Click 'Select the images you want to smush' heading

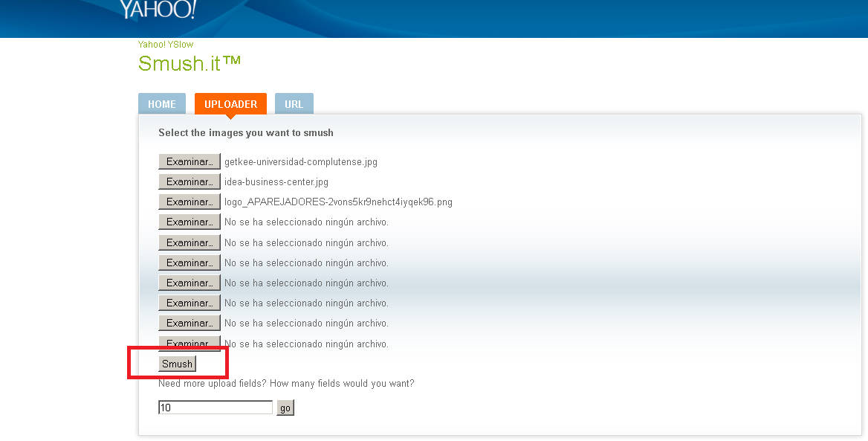(x=246, y=133)
